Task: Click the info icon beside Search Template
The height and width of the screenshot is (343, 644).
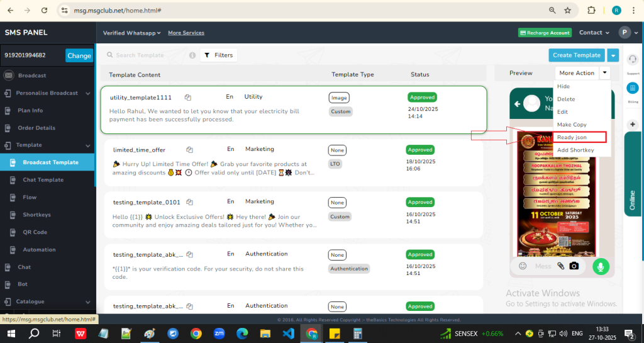Action: (x=192, y=55)
